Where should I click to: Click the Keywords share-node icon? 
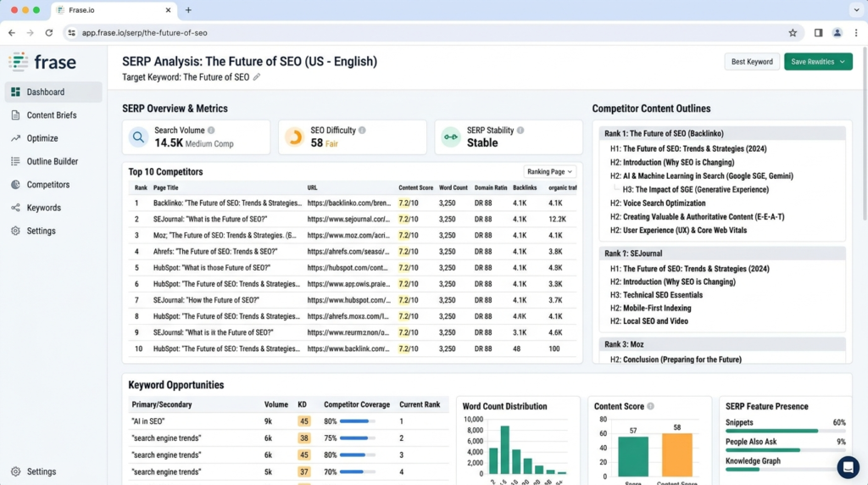[15, 208]
